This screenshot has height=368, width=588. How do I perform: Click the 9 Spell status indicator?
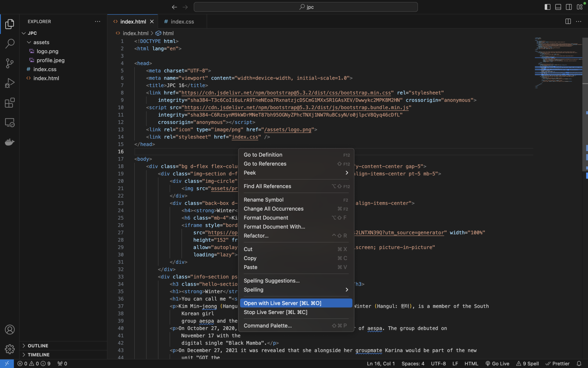pyautogui.click(x=527, y=363)
